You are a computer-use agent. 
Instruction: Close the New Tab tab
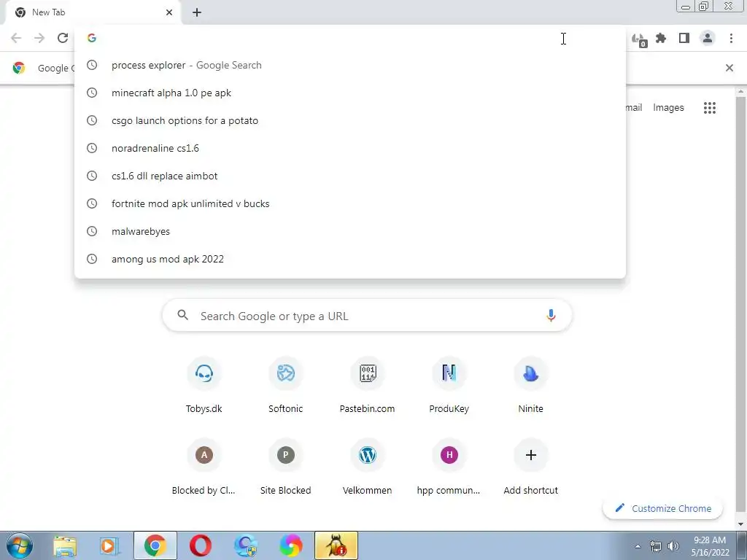[169, 12]
